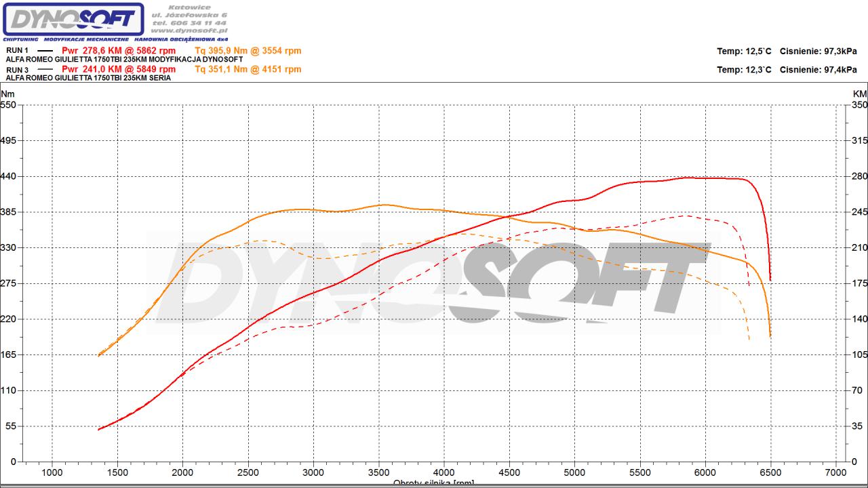Click the KM axis unit label
Viewport: 868px width, 488px height.
[x=860, y=94]
